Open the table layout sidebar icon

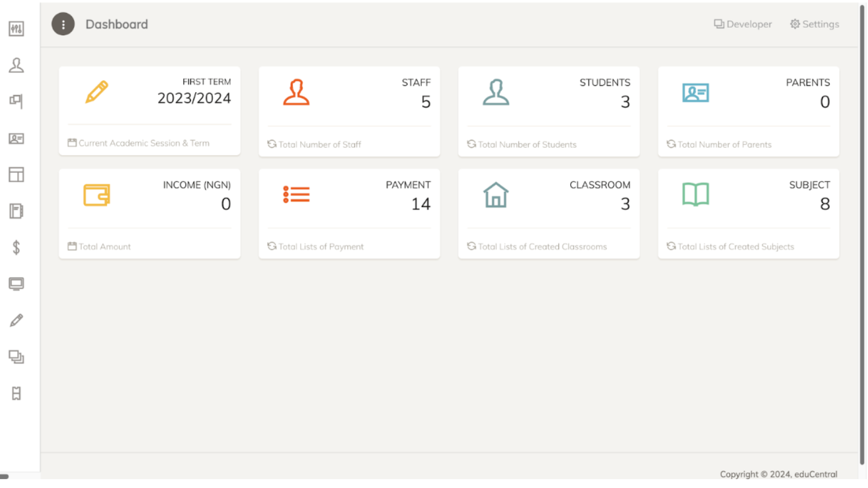point(17,175)
